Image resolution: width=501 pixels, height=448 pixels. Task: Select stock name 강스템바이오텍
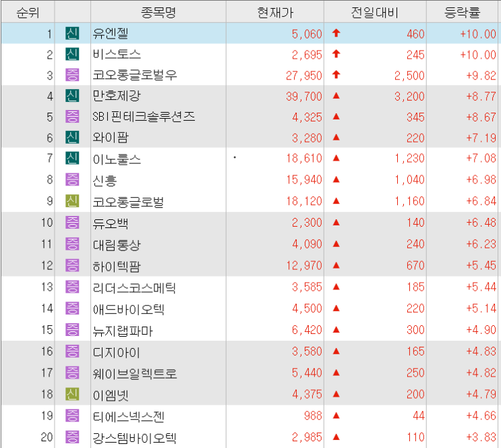134,437
